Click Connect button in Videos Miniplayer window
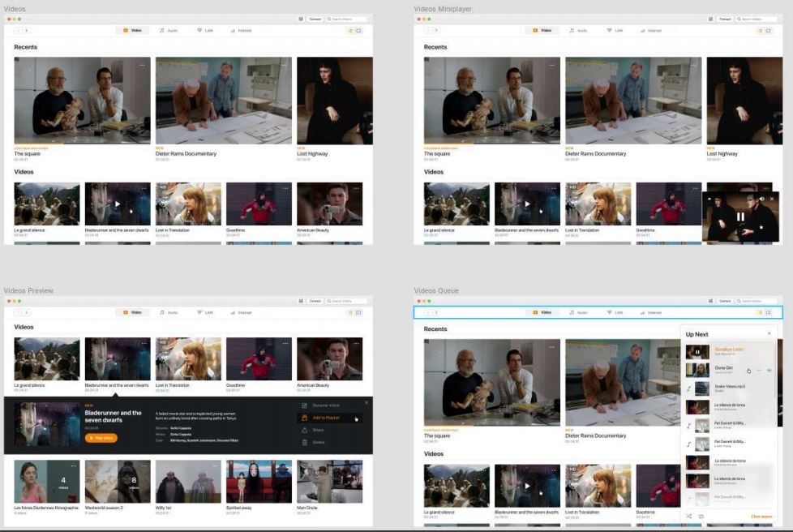793x532 pixels. [x=725, y=19]
